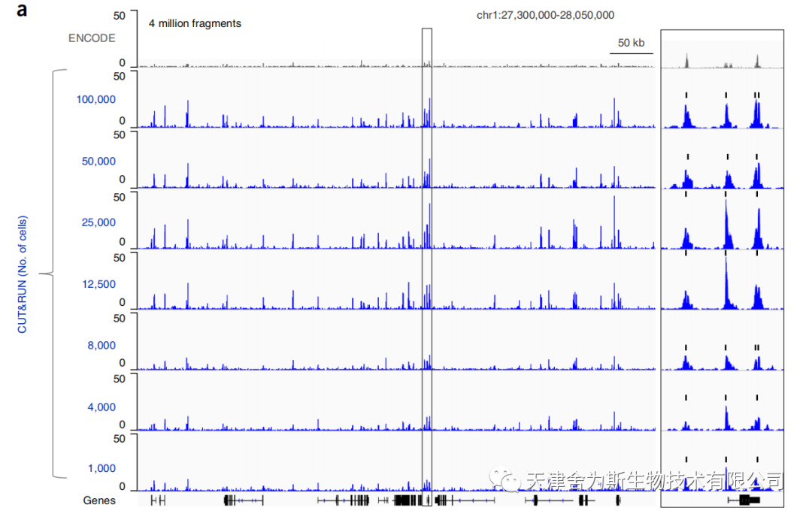The width and height of the screenshot is (812, 517).
Task: Click the 8,000 cells inset peak panel
Action: pyautogui.click(x=722, y=357)
